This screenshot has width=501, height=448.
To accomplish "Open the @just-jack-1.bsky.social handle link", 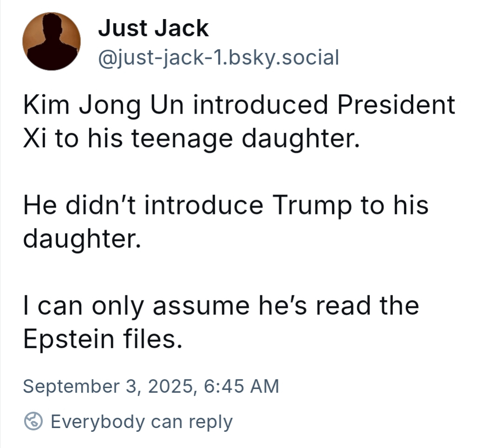I will (218, 58).
